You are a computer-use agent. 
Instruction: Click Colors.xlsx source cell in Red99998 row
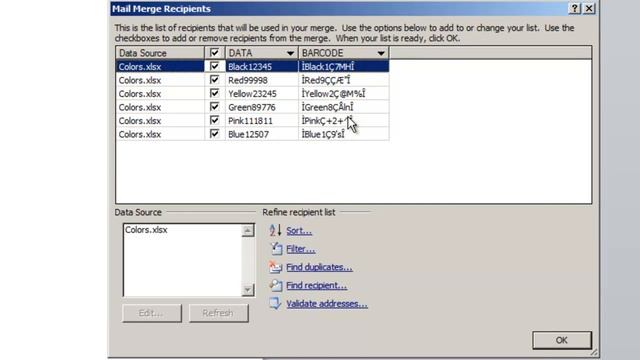(160, 80)
